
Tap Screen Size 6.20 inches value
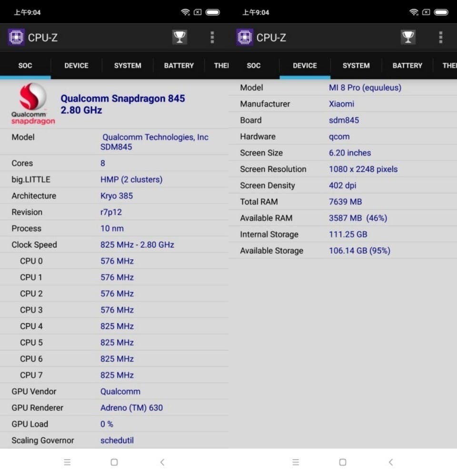pos(350,153)
